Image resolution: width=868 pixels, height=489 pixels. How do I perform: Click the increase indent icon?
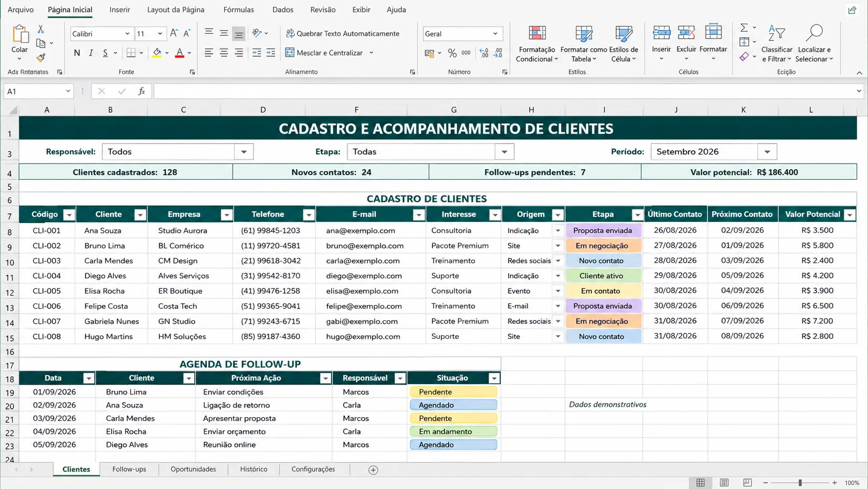coord(270,52)
